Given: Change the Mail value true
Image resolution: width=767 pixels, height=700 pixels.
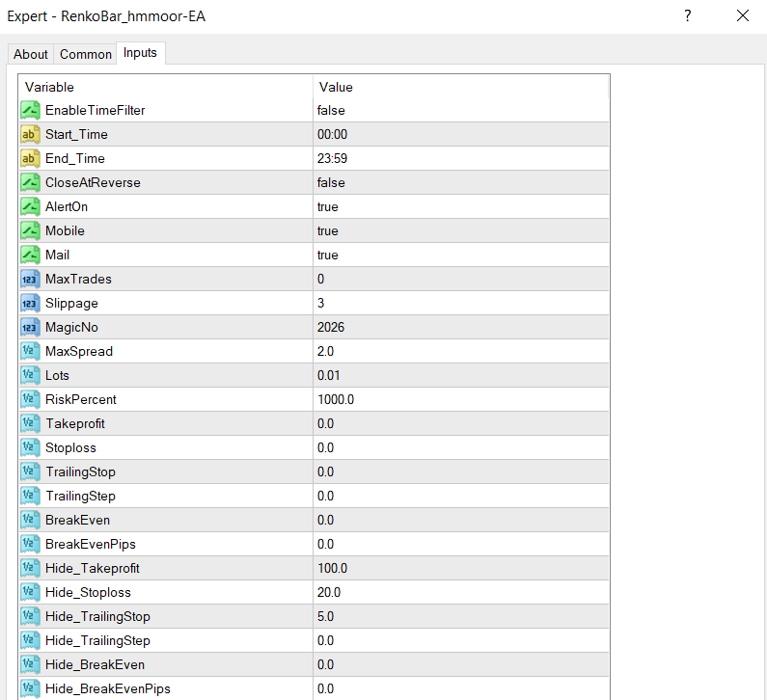Looking at the screenshot, I should pos(461,255).
